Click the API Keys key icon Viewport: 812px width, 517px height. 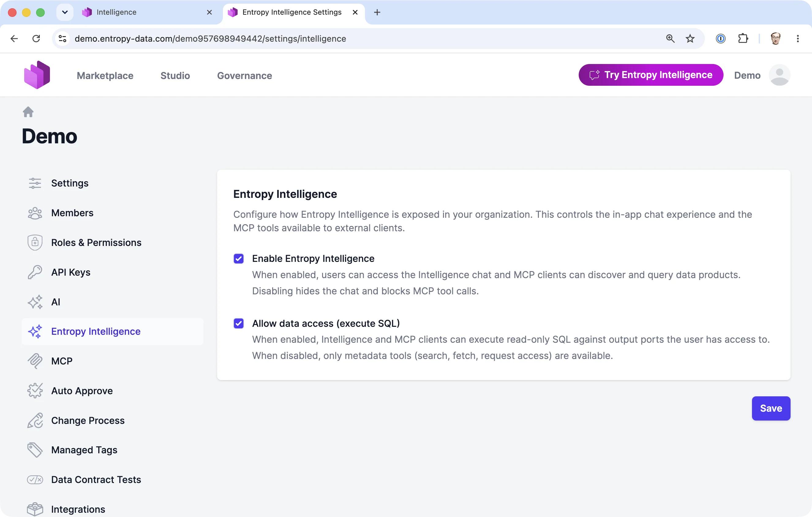(35, 272)
